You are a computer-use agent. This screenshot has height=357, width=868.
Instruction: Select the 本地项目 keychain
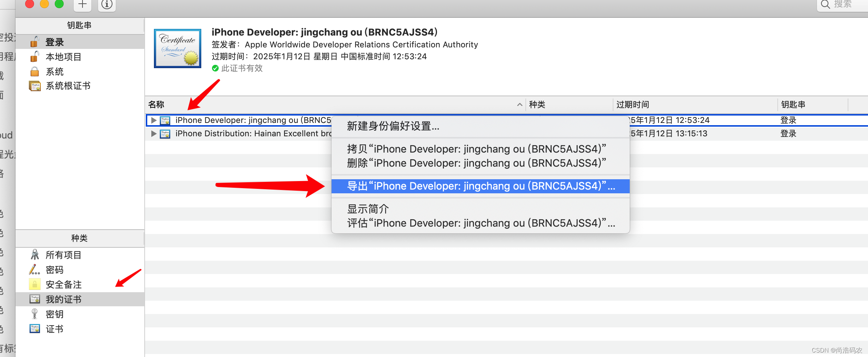pos(63,56)
